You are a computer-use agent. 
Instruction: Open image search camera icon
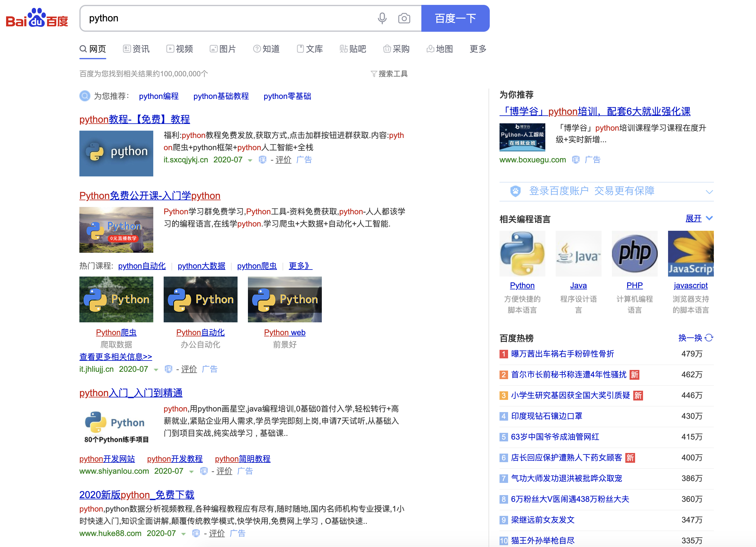tap(404, 18)
